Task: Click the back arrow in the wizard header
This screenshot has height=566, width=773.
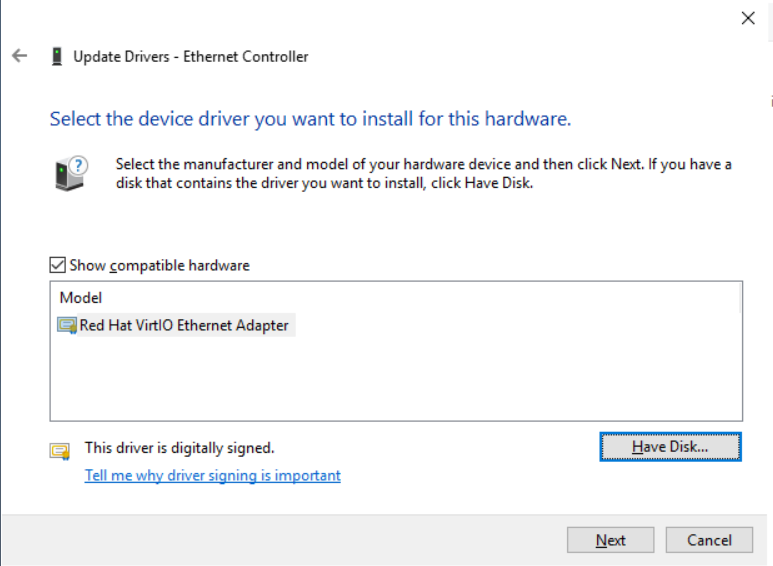Action: [19, 56]
